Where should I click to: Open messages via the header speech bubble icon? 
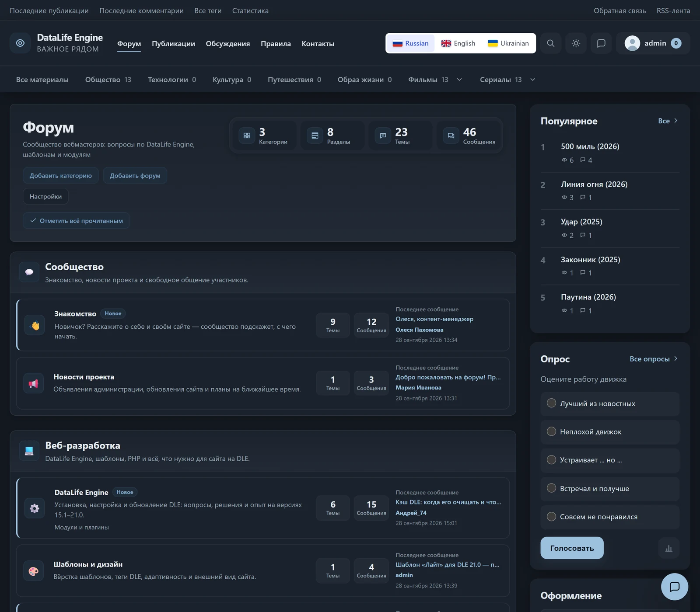(601, 43)
